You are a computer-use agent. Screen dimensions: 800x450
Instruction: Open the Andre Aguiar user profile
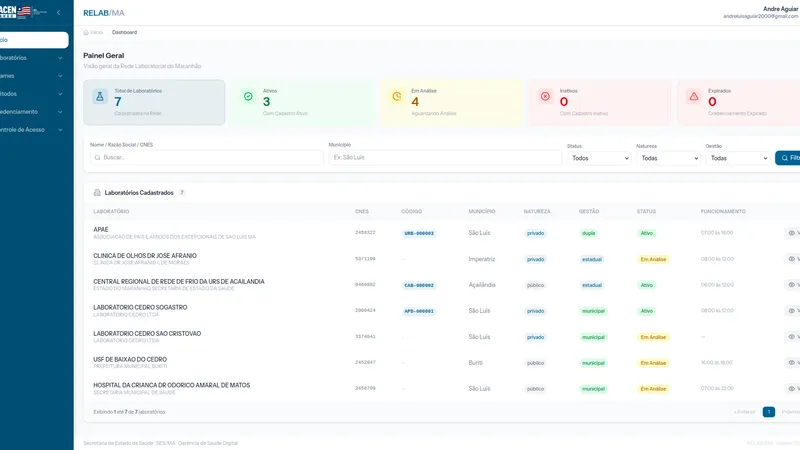tap(761, 12)
